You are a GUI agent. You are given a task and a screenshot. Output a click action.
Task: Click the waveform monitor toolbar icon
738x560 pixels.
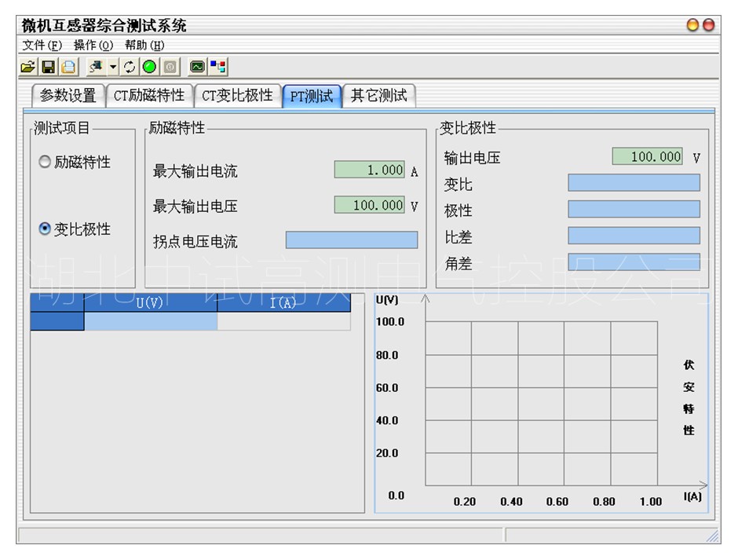[x=197, y=67]
